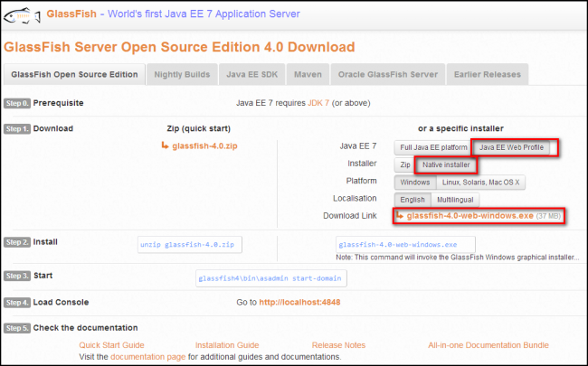This screenshot has height=366, width=588.
Task: Select the Java EE Web Profile option
Action: click(x=511, y=147)
